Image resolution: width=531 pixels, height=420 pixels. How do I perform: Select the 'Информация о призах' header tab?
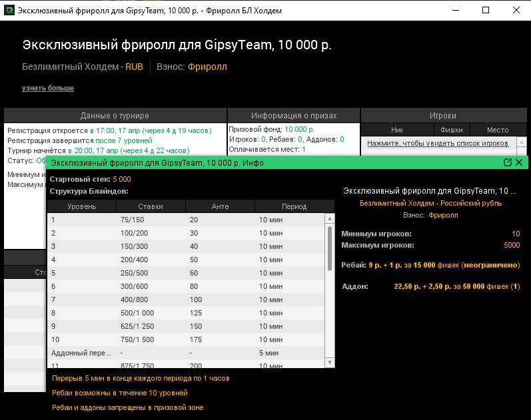(294, 115)
